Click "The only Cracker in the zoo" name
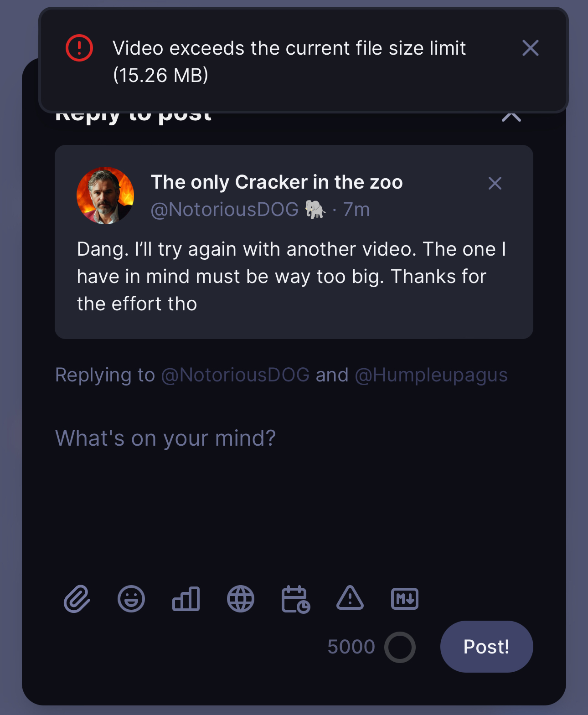588x715 pixels. pyautogui.click(x=277, y=182)
